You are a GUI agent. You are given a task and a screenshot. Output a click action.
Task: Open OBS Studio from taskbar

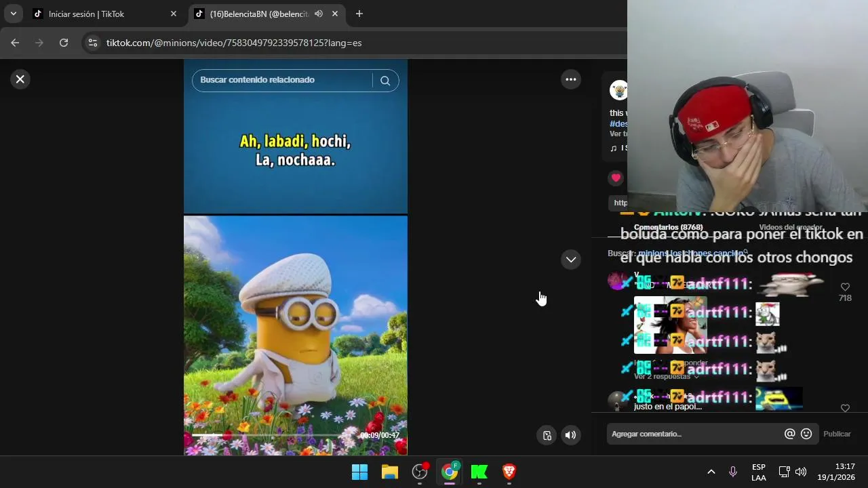point(420,472)
